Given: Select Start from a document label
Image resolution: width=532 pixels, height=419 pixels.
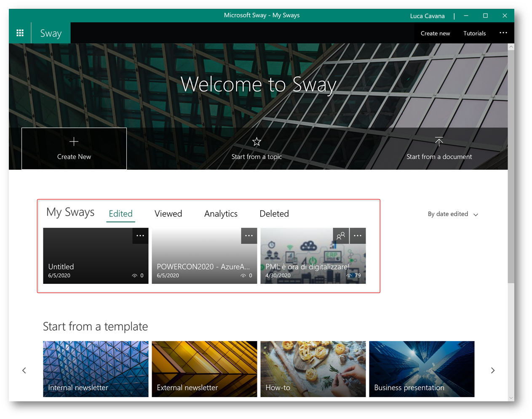Looking at the screenshot, I should click(439, 157).
